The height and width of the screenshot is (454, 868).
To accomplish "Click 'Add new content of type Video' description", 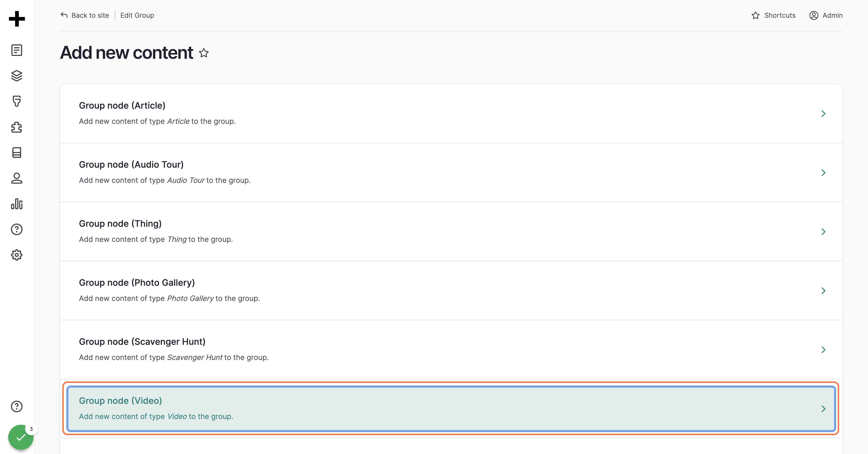I will pos(156,417).
